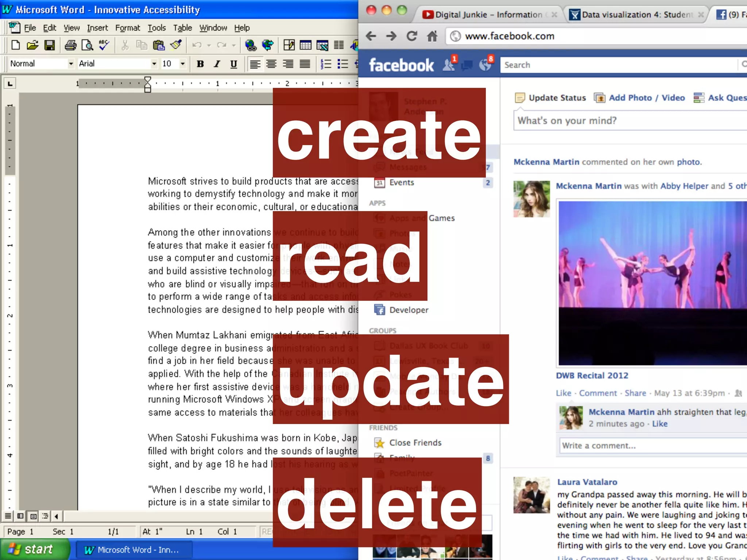Open Print Preview icon in Word
This screenshot has height=560, width=747.
point(87,45)
